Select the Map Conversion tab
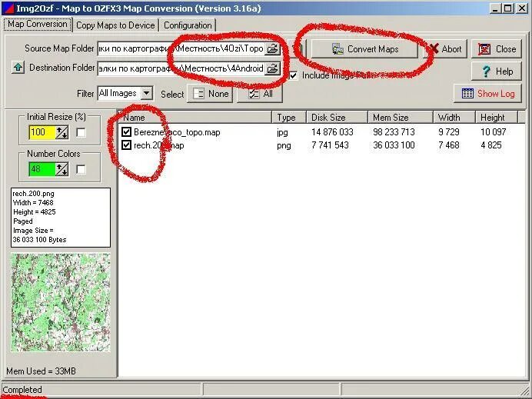This screenshot has width=532, height=399. [38, 24]
